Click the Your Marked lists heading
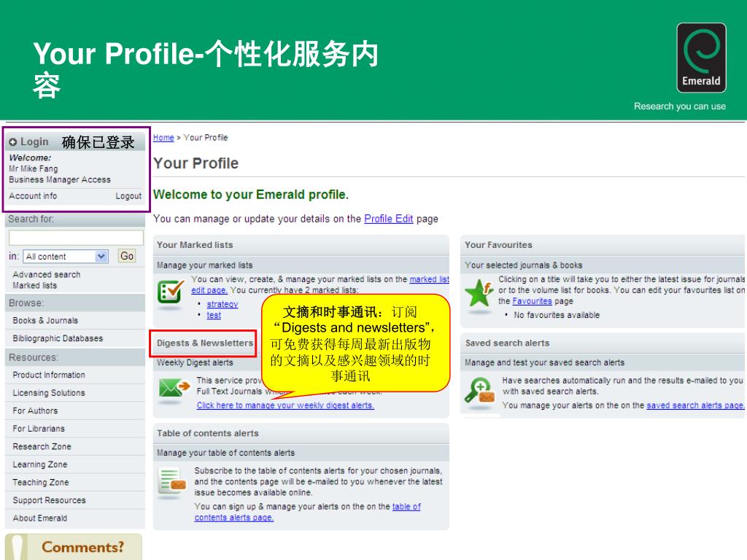This screenshot has height=560, width=747. coord(195,245)
